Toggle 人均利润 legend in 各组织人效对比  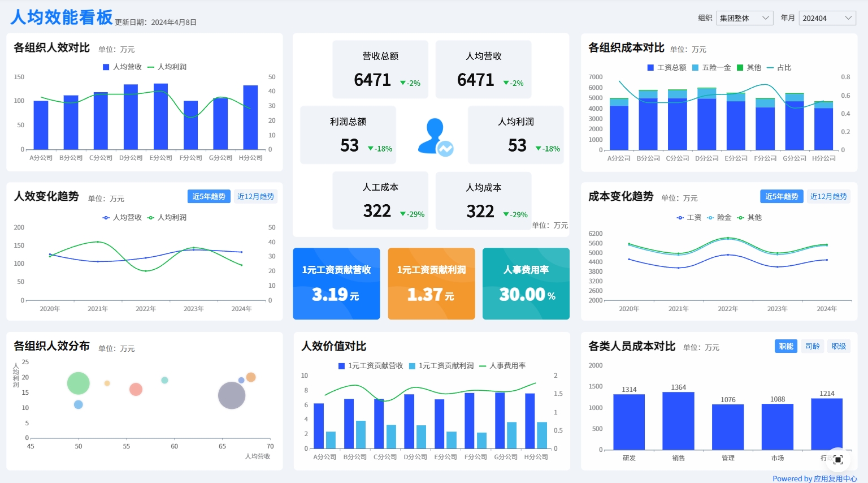coord(167,67)
